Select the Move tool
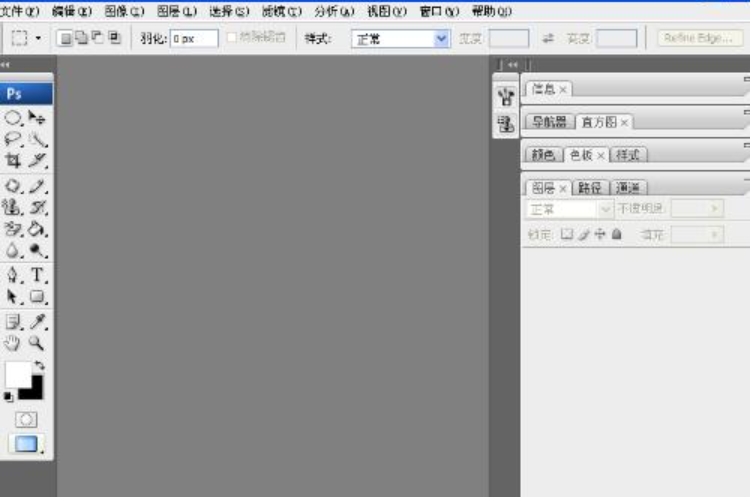Screen dimensions: 751x501 (37, 118)
